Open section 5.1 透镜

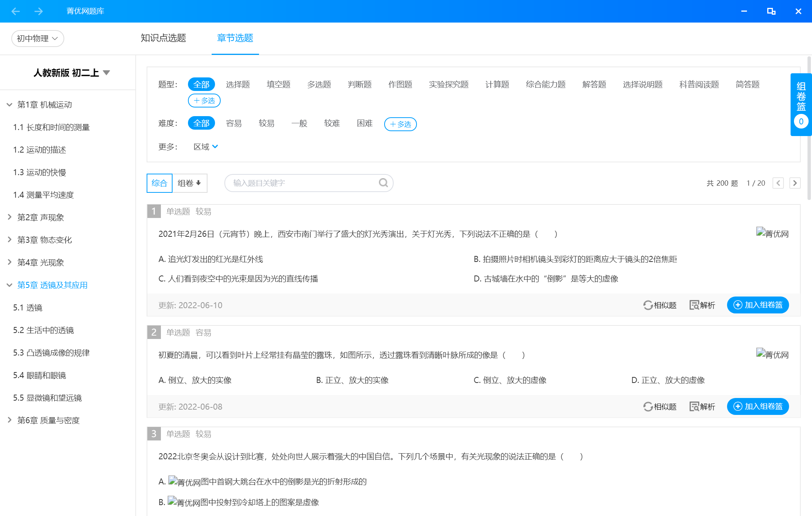tap(27, 307)
